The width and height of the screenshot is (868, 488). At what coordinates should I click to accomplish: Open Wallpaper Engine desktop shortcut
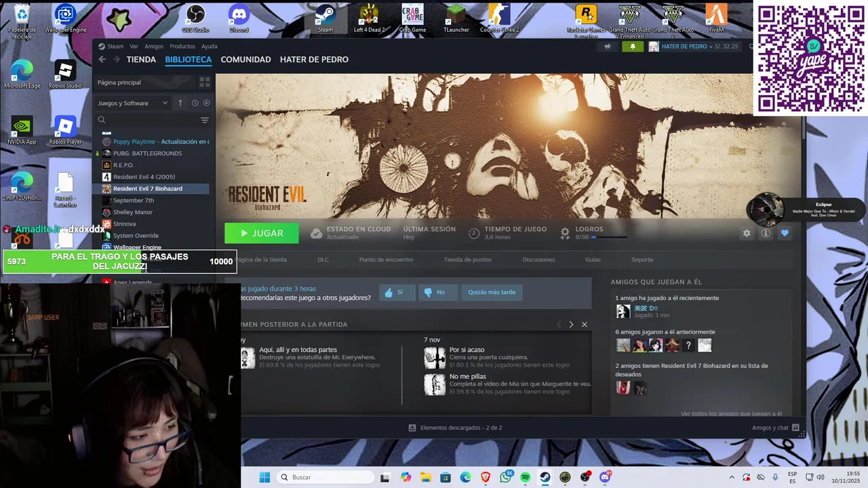65,18
